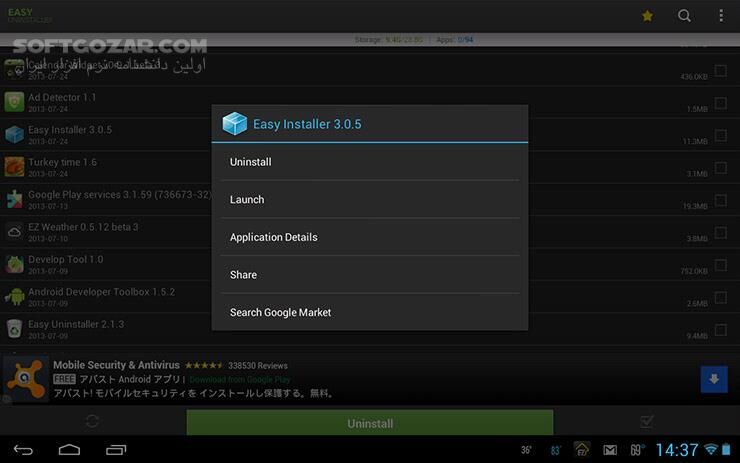The height and width of the screenshot is (463, 740).
Task: Tap the Mobile Security & Antivirus ad title
Action: [x=116, y=365]
